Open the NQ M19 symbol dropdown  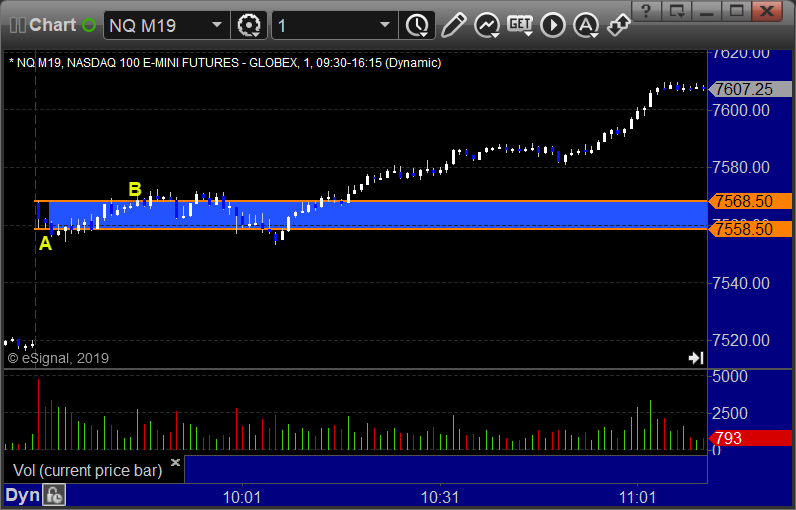217,25
